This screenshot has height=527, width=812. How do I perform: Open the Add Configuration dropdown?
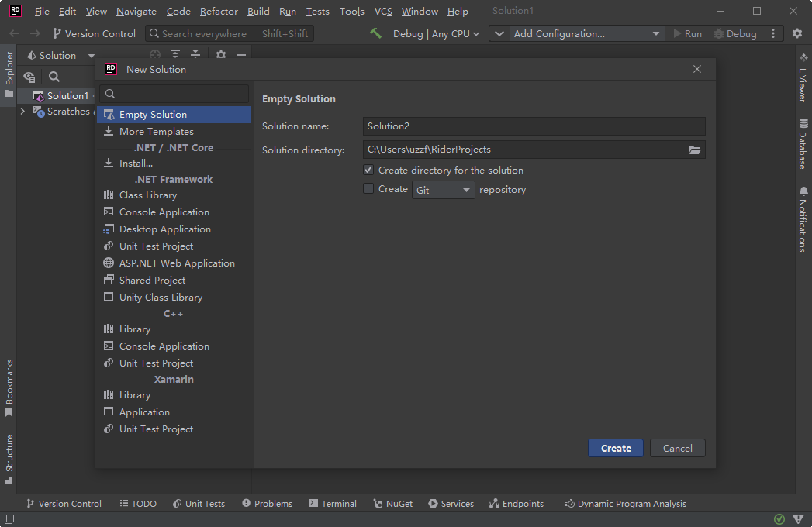[586, 33]
